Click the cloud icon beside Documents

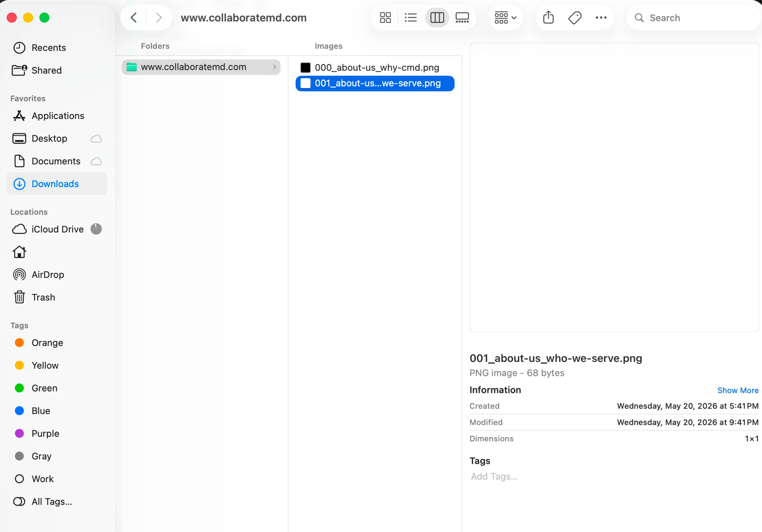pyautogui.click(x=96, y=161)
